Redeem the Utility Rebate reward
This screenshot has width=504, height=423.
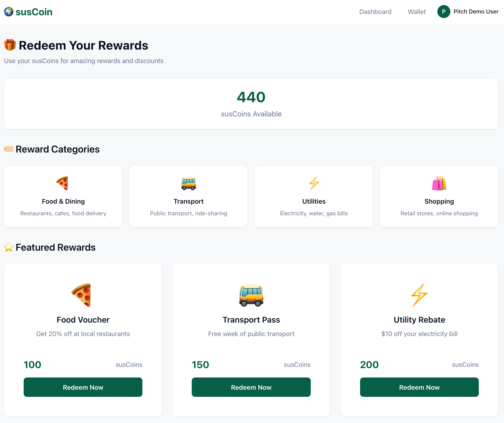pos(419,387)
